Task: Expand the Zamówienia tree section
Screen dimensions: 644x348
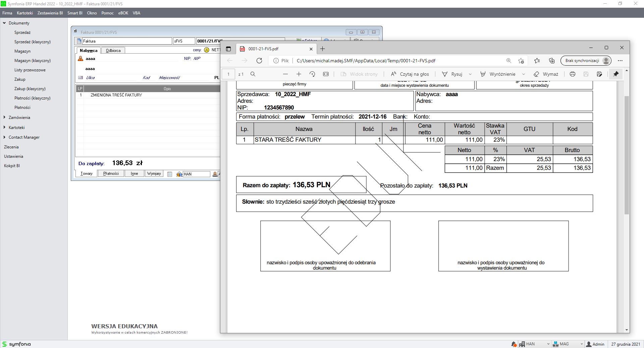Action: click(4, 118)
